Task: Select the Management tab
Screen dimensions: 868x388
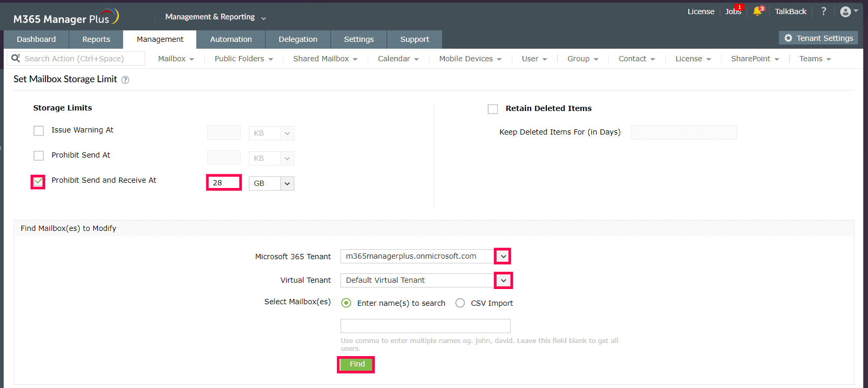Action: point(160,39)
